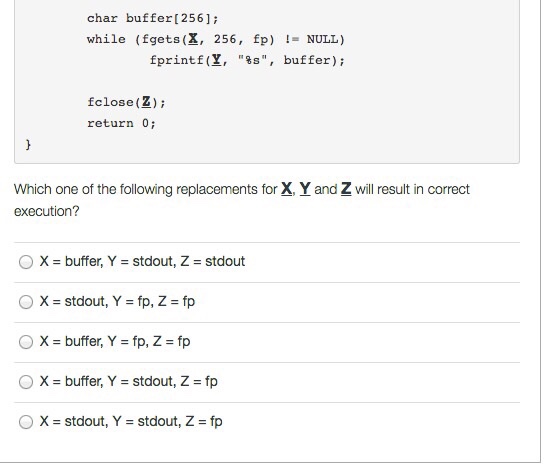This screenshot has width=544, height=468.
Task: Mark radio X = stdout, Y = stdout, Z = fp
Action: [x=26, y=422]
